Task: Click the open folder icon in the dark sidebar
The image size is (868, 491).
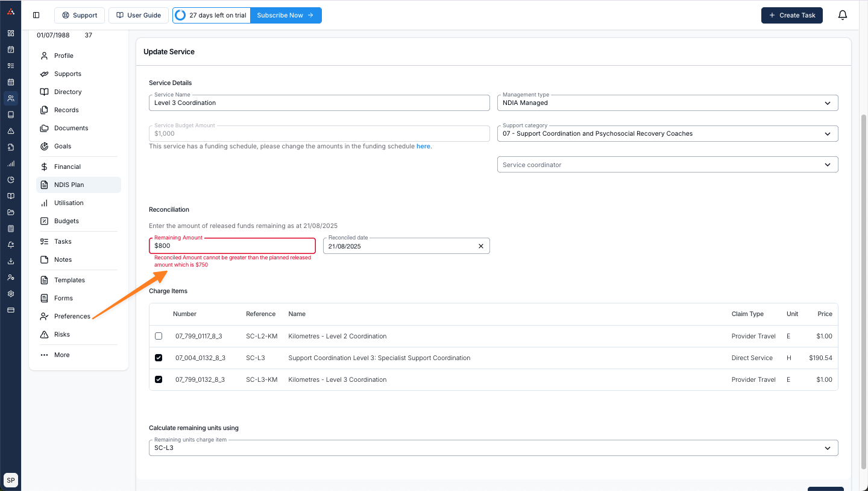Action: click(11, 212)
